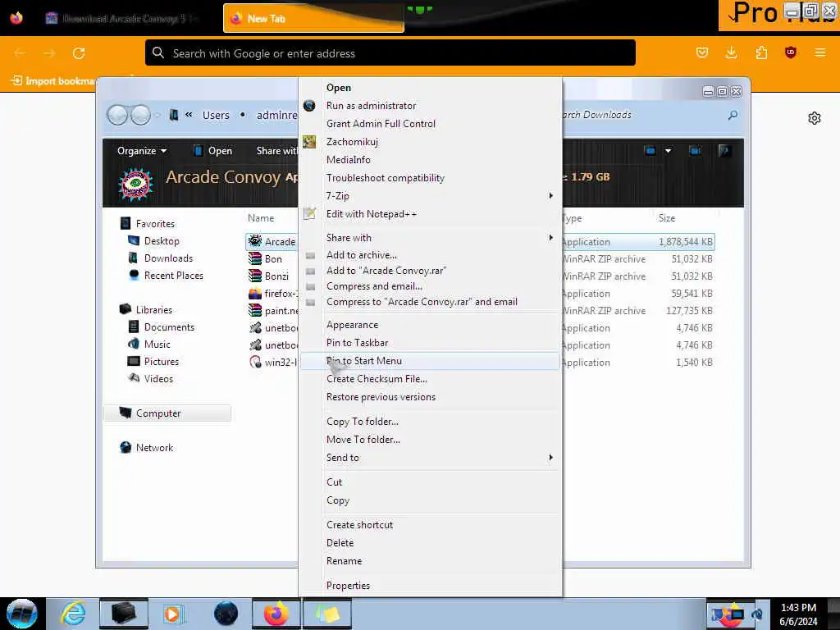The width and height of the screenshot is (840, 630).
Task: Click the firefox installer file icon
Action: point(255,293)
